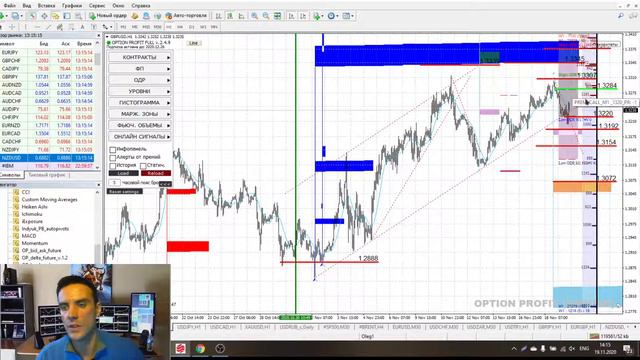Expand the ФП panel menu
640x360 pixels.
[140, 69]
